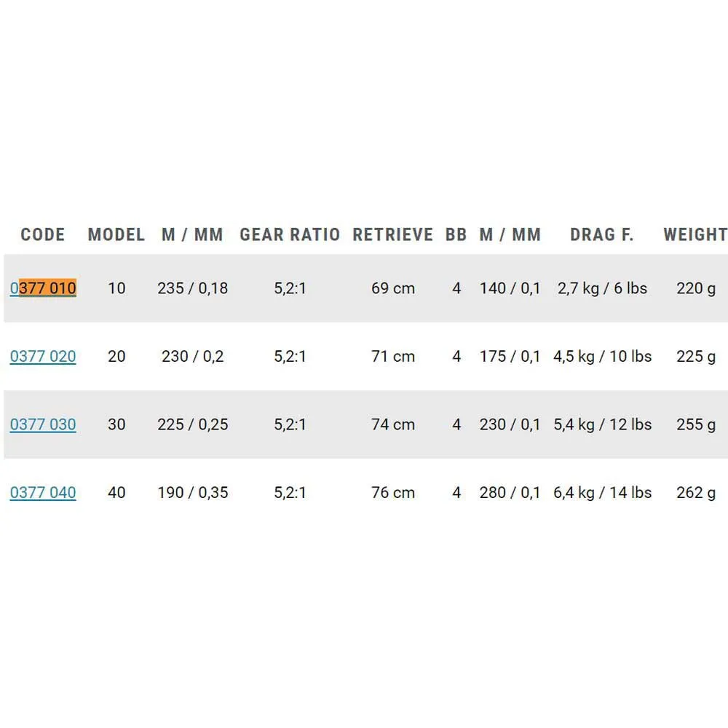Click the 255 g weight value
Image resolution: width=728 pixels, height=728 pixels.
696,424
